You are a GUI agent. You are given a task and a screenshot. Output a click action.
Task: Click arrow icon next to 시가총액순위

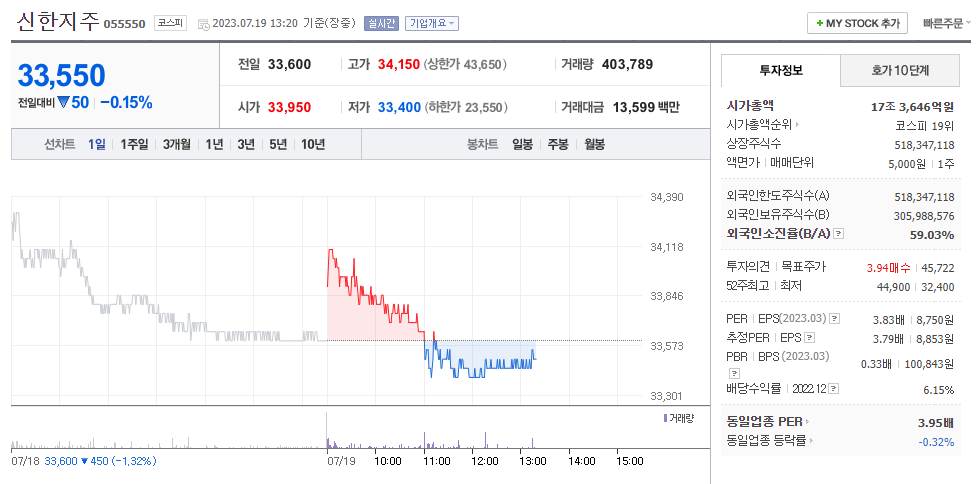point(797,125)
